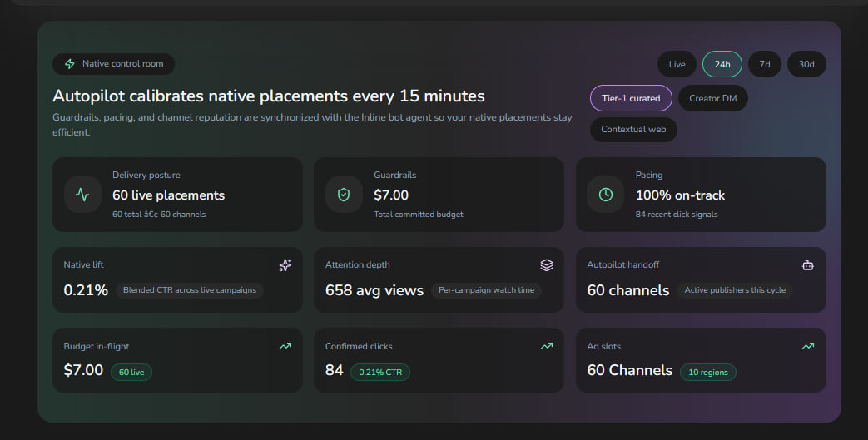The height and width of the screenshot is (440, 868).
Task: Click the trending-up icon on Ad slots card
Action: coord(807,346)
